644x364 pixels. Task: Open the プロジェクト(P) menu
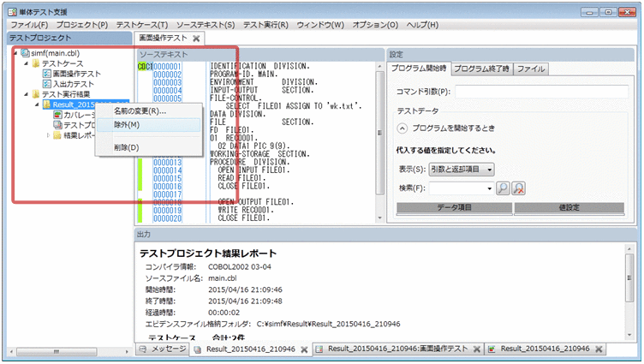click(x=81, y=25)
